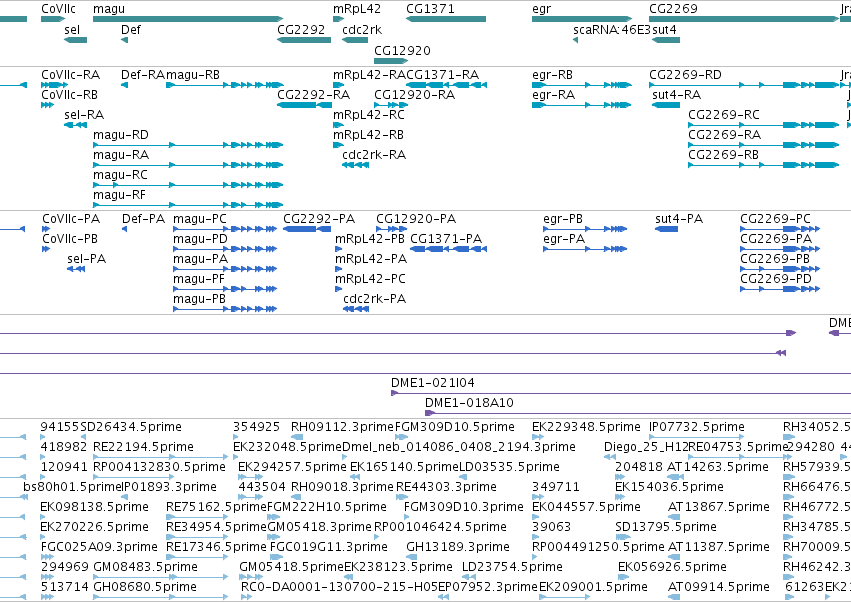Screen dimensions: 851x602
Task: Click EST SD26434.5prime
Action: (131, 427)
